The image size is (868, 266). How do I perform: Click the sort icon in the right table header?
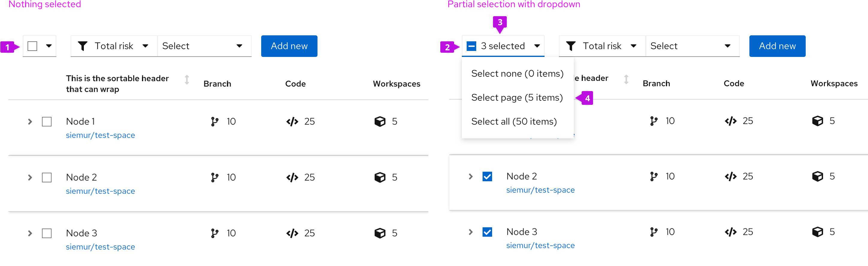pos(626,80)
